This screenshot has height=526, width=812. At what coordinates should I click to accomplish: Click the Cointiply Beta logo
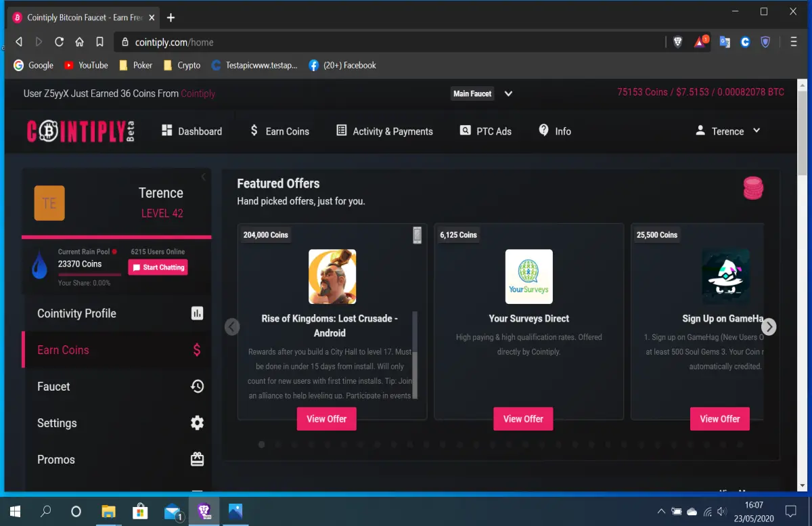click(81, 131)
